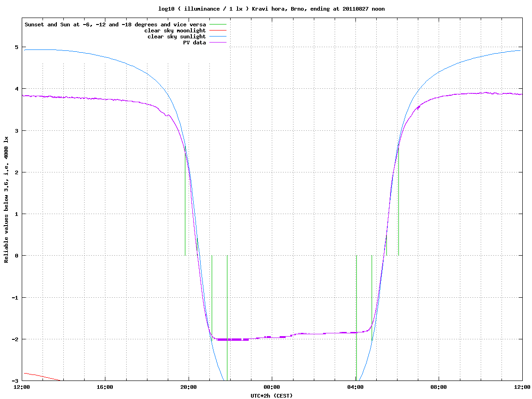Click the red moonlight curve near bottom left
This screenshot has width=532, height=399.
tap(43, 377)
